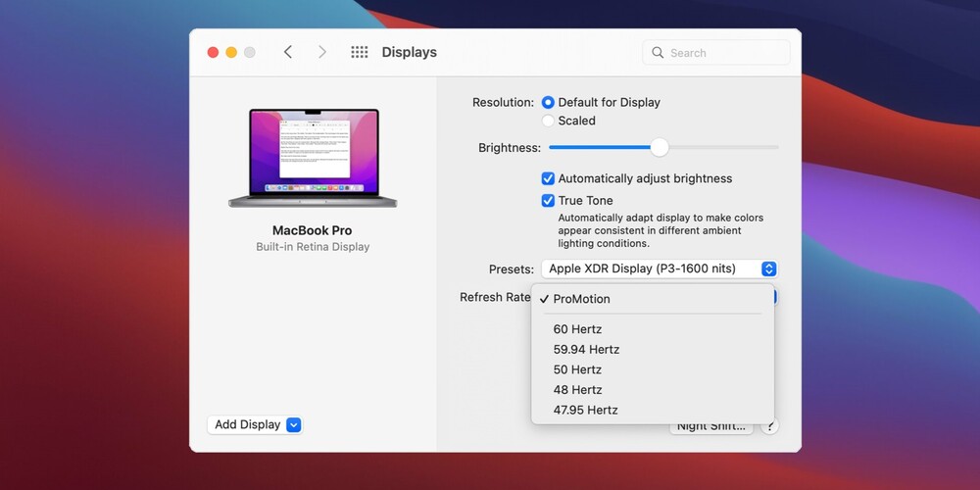Go back with the left chevron
This screenshot has width=980, height=490.
[287, 53]
